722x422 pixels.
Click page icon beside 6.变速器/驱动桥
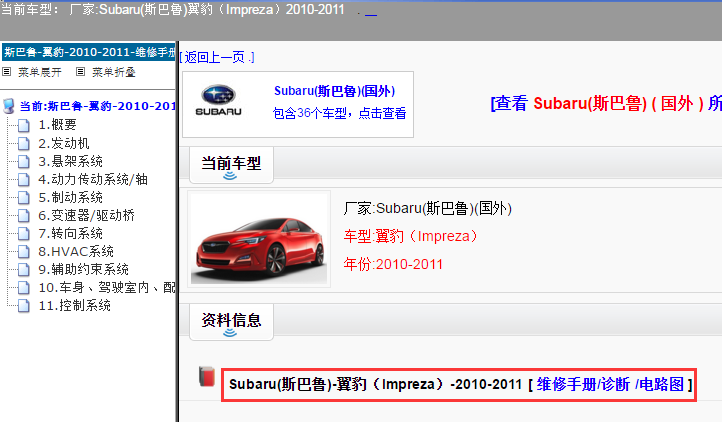(23, 216)
